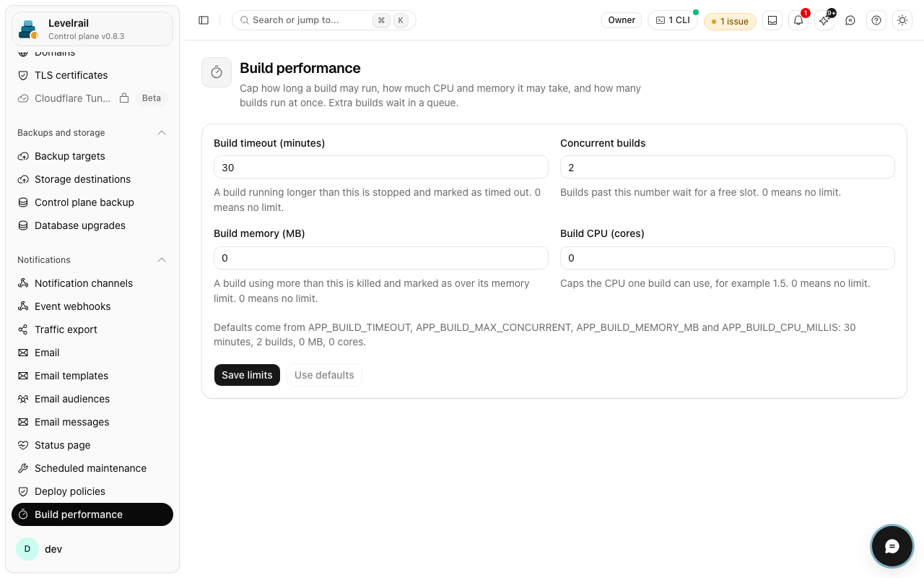The height and width of the screenshot is (578, 924).
Task: Open Email messages
Action: click(92, 422)
